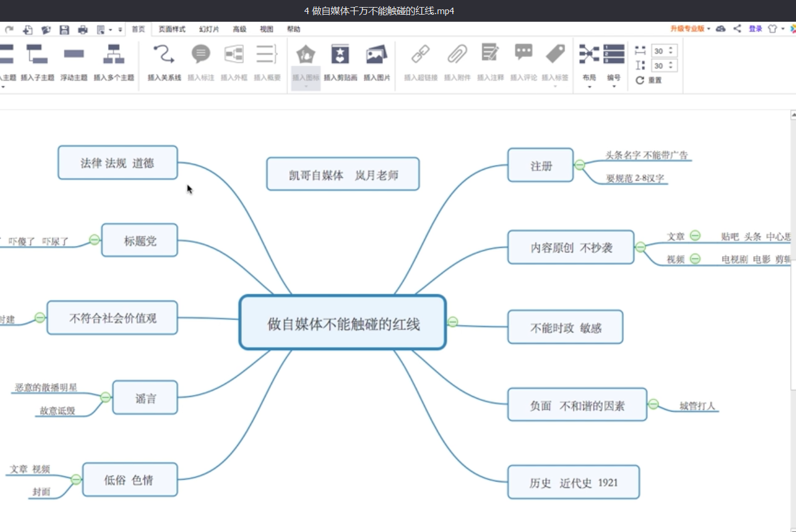Click the Insert Picture (插入图片) icon
The image size is (796, 532).
coord(377,54)
